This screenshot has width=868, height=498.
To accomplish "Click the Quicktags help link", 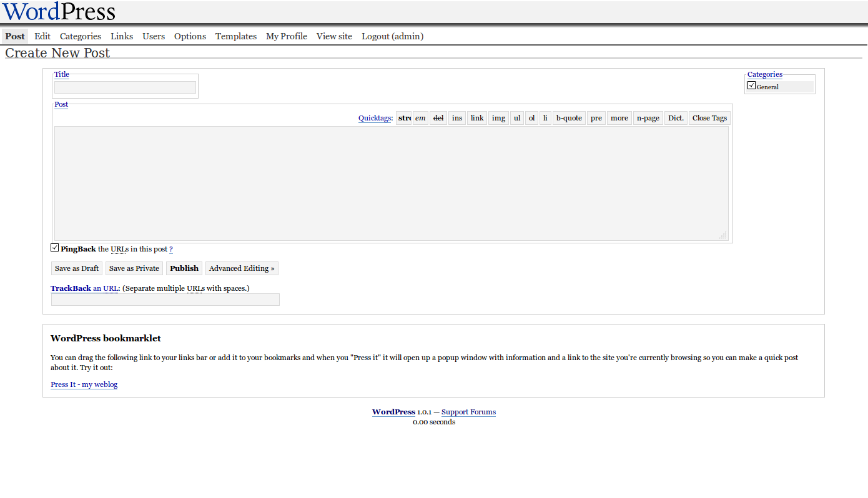I will click(x=375, y=118).
